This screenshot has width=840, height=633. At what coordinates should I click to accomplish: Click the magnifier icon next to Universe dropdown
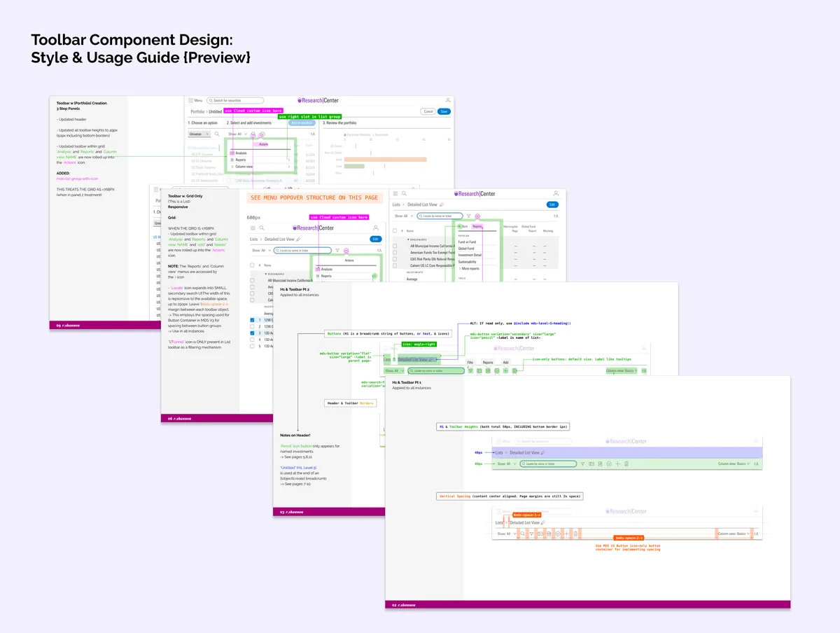point(216,134)
